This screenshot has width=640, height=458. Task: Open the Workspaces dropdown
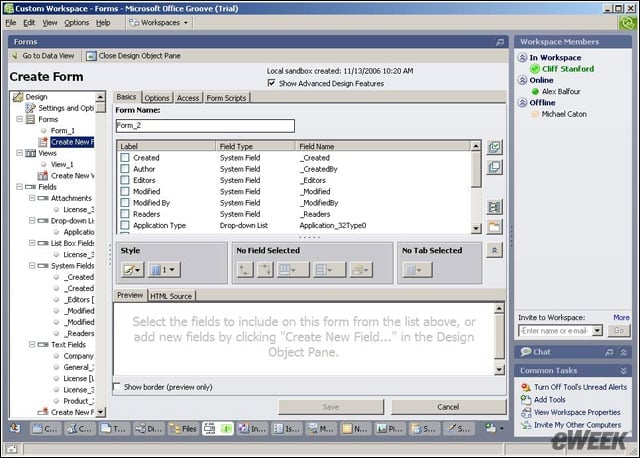(x=158, y=23)
